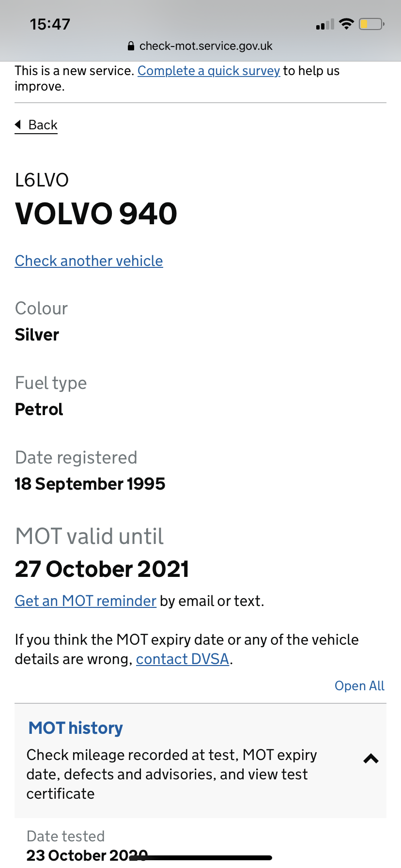Tap the L6LVO registration number

click(x=42, y=180)
